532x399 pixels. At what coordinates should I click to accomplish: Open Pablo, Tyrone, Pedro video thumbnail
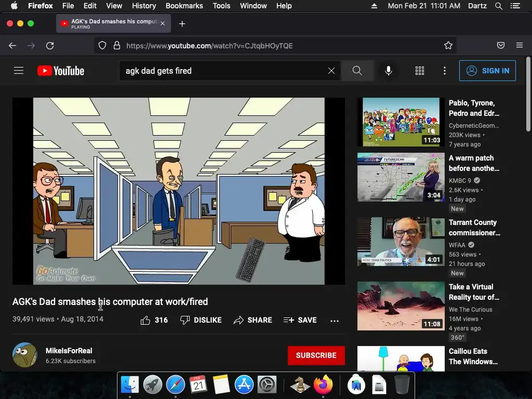[x=401, y=122]
